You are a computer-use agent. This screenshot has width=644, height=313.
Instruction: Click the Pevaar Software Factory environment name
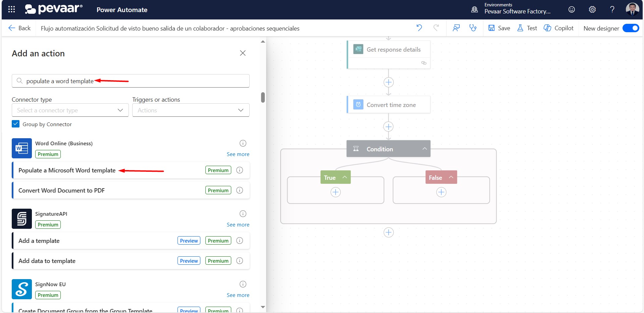517,11
